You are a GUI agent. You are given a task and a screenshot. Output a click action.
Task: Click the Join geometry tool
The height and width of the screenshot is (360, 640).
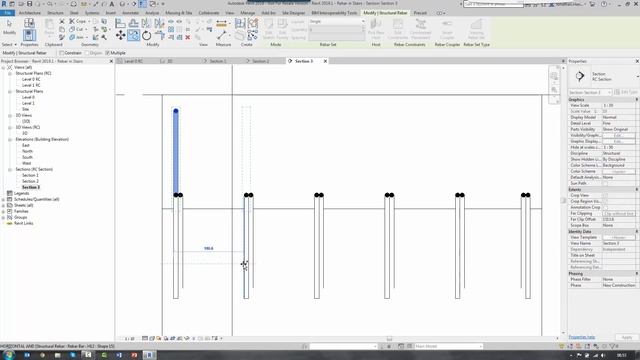[76, 37]
